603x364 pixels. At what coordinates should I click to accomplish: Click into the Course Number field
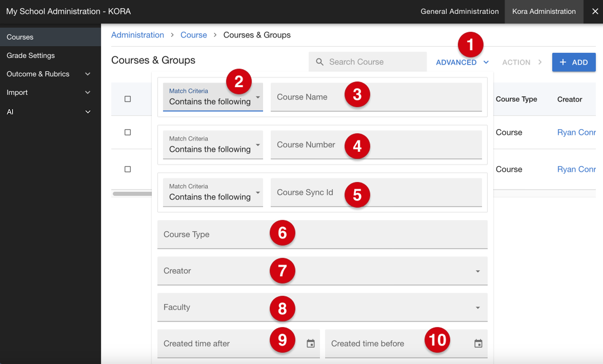[376, 145]
